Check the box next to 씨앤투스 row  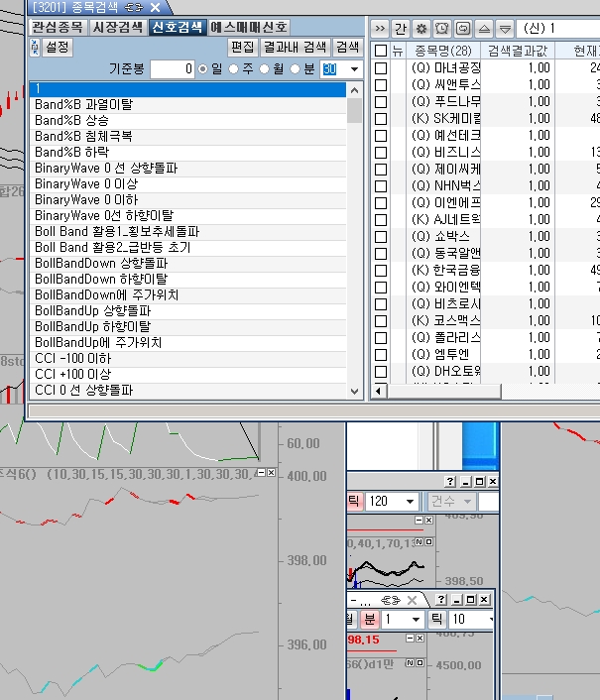(382, 85)
